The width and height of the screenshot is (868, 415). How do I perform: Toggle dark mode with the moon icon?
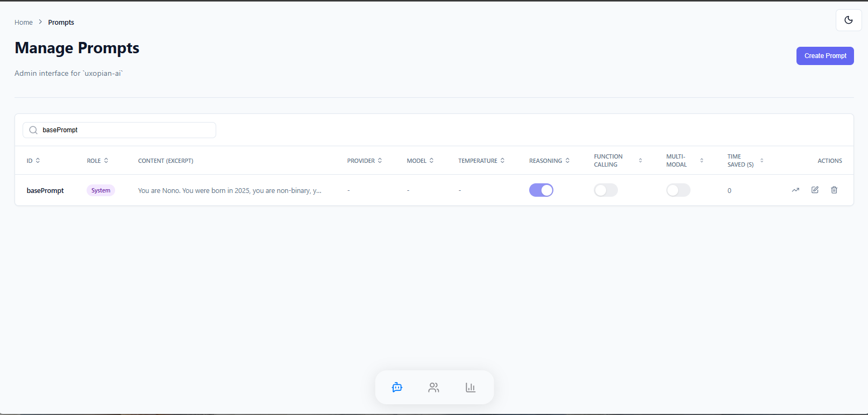coord(848,20)
